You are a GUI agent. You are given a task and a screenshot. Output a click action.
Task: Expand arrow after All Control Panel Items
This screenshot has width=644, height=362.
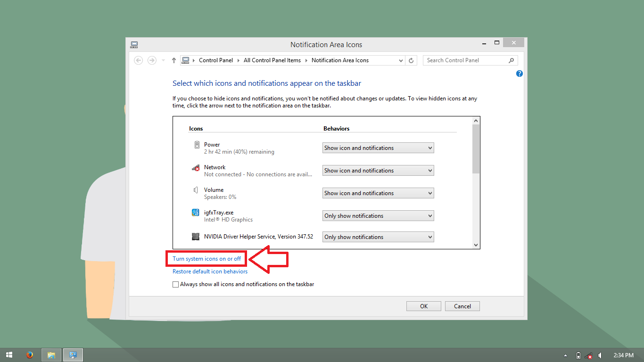tap(306, 60)
